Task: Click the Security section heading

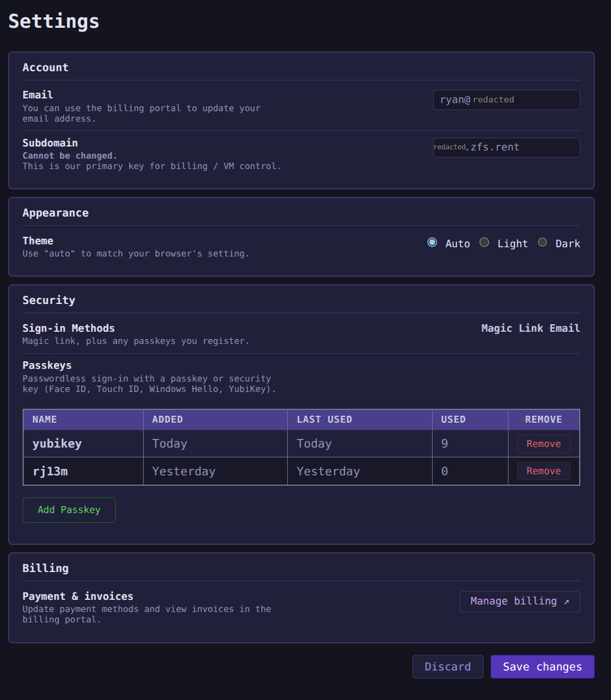Action: click(49, 300)
